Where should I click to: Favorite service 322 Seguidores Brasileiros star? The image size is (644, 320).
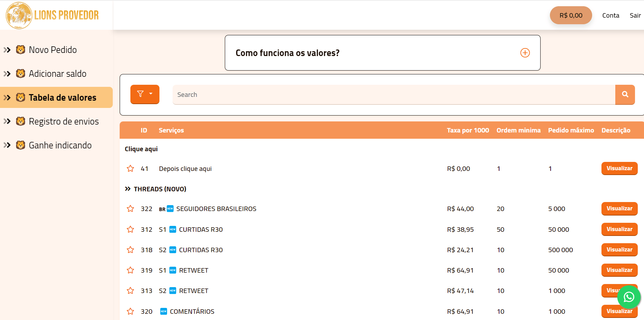(x=130, y=209)
